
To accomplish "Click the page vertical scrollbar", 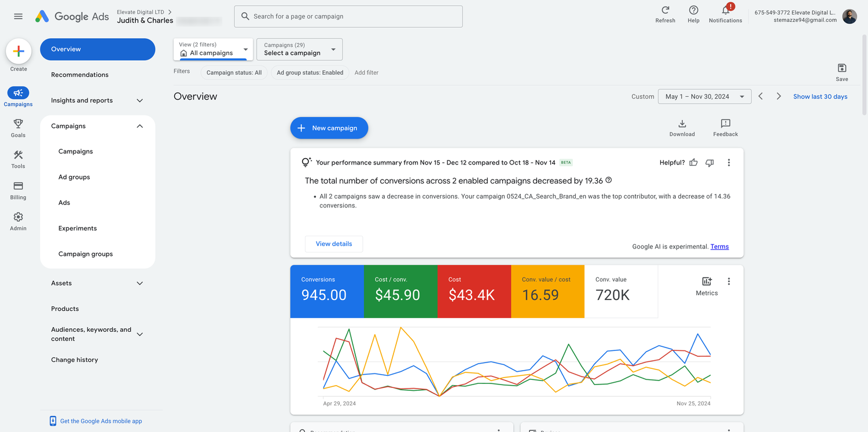I will point(864,75).
